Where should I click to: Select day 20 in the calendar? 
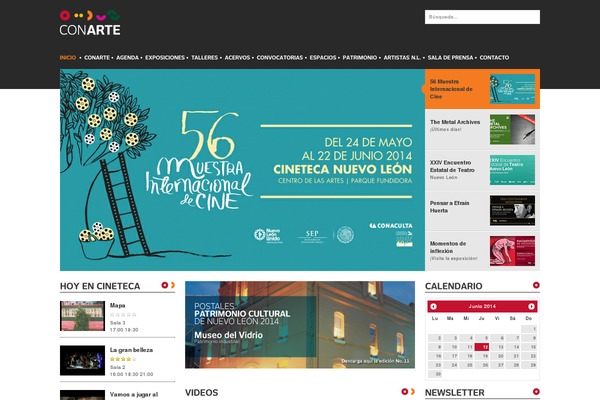click(x=497, y=356)
